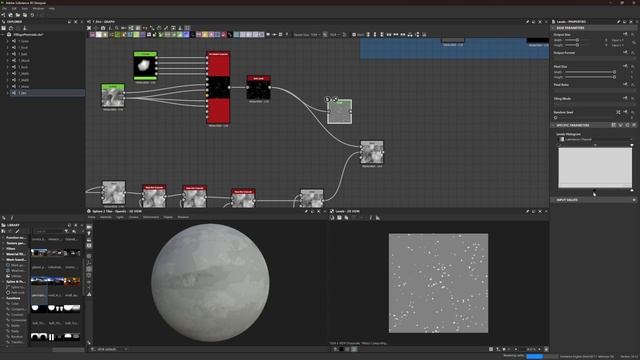Select the large red node in graph
Viewport: 640px width, 360px height.
pyautogui.click(x=218, y=87)
